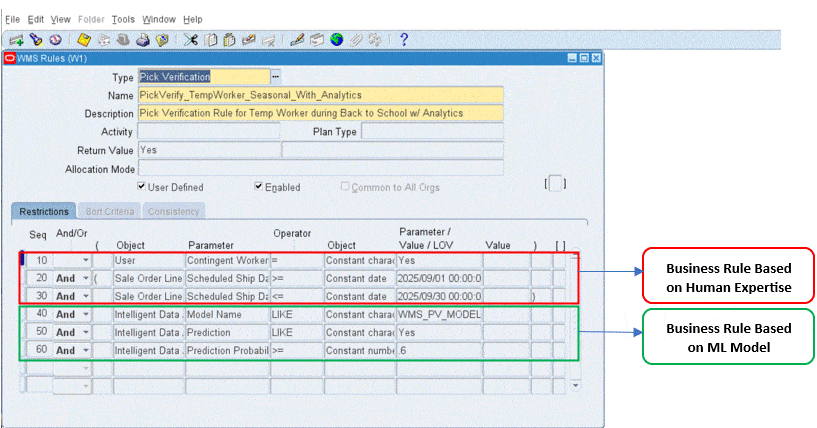Image resolution: width=817 pixels, height=428 pixels.
Task: Click the Name field with PickVerify_TempWorker_Seasonal_With_Analytics
Action: coord(321,95)
